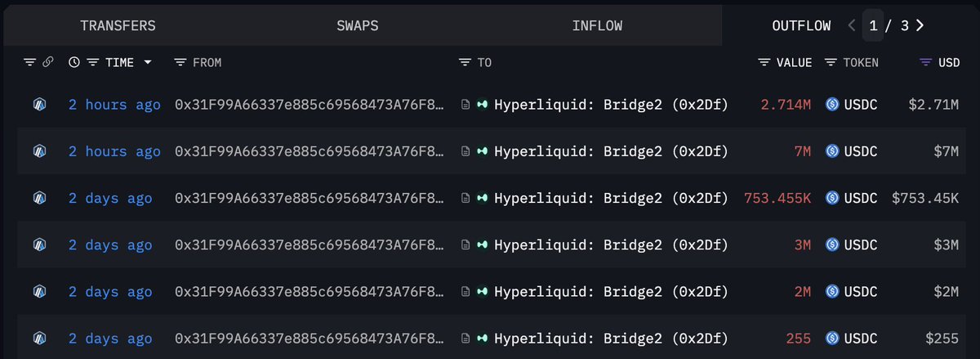Switch to the INFLOW tab
The height and width of the screenshot is (359, 980).
pyautogui.click(x=597, y=25)
